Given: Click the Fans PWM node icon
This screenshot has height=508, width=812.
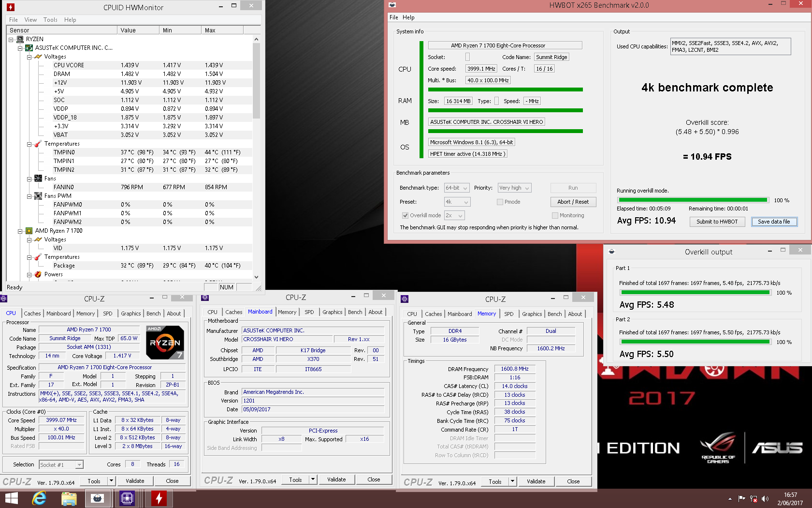Looking at the screenshot, I should 38,196.
